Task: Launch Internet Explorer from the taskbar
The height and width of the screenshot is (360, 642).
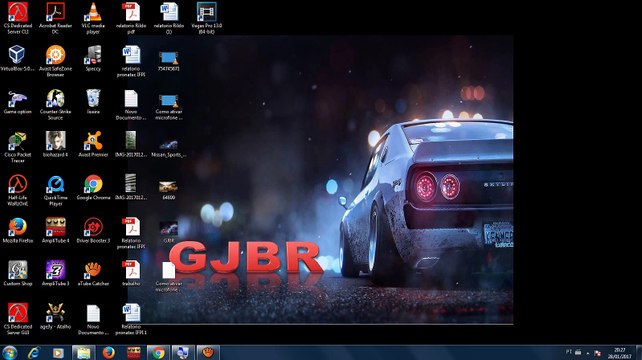Action: point(34,352)
